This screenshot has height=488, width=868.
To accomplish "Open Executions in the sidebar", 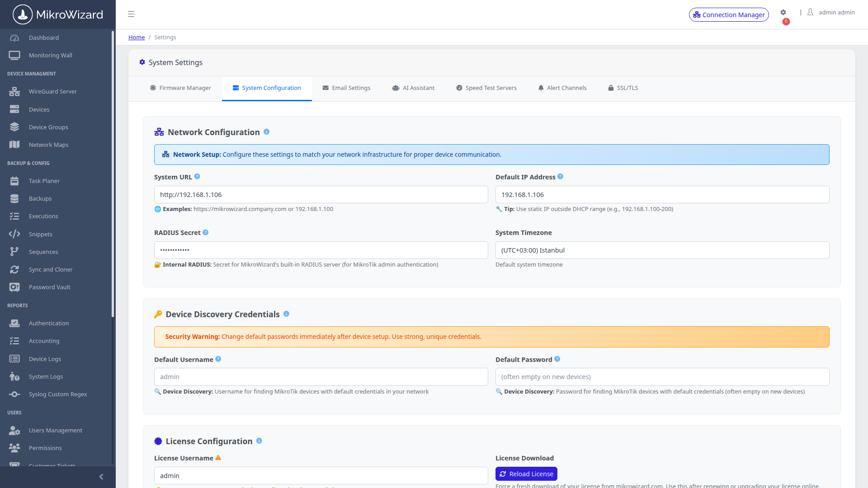I will point(56,216).
